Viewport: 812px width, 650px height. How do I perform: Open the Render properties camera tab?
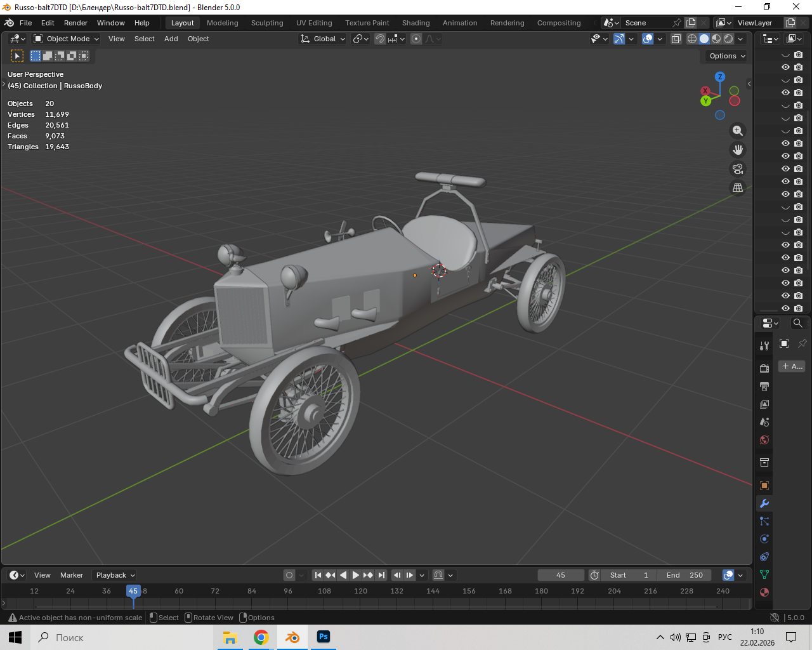point(764,369)
